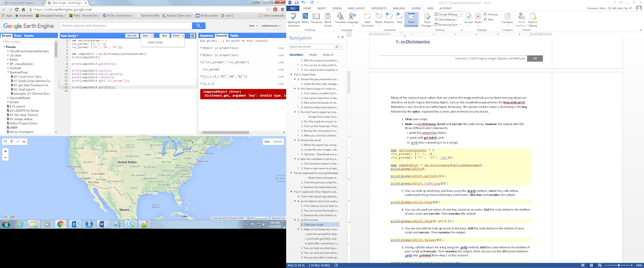Switch to the Docs tab in Earth Engine

click(18, 36)
